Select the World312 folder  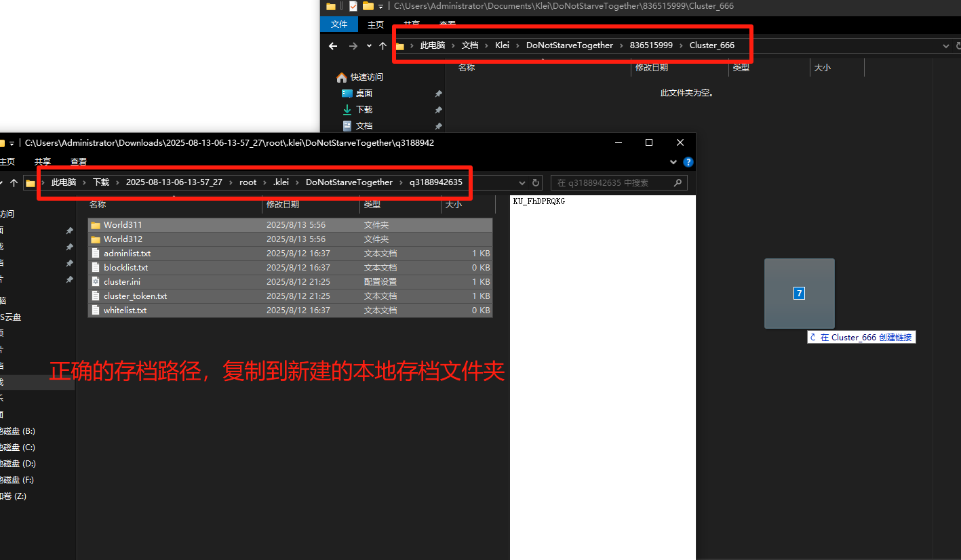pos(290,239)
